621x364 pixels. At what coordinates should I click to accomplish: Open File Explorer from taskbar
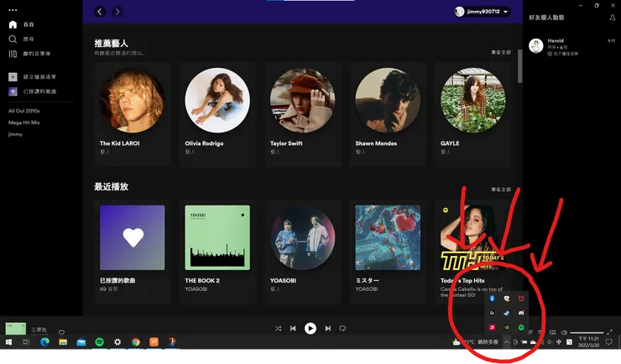[x=63, y=342]
